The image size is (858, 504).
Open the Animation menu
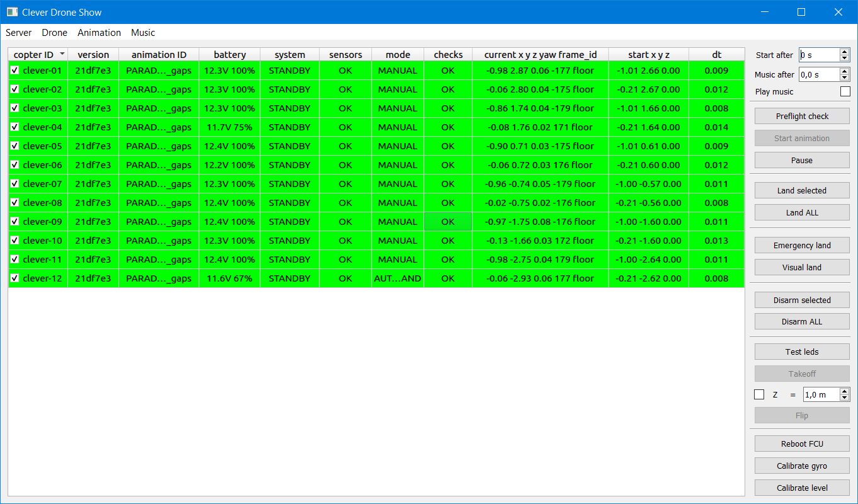pyautogui.click(x=100, y=33)
